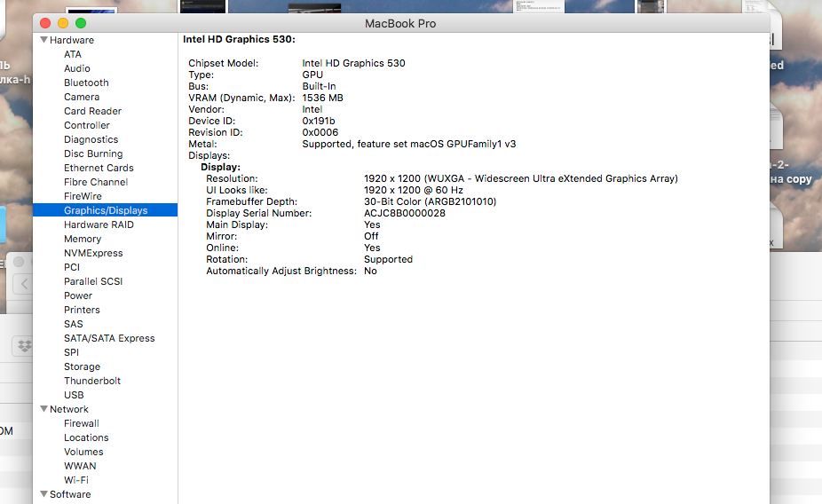The height and width of the screenshot is (504, 822).
Task: Select SAS in the sidebar
Action: [74, 324]
